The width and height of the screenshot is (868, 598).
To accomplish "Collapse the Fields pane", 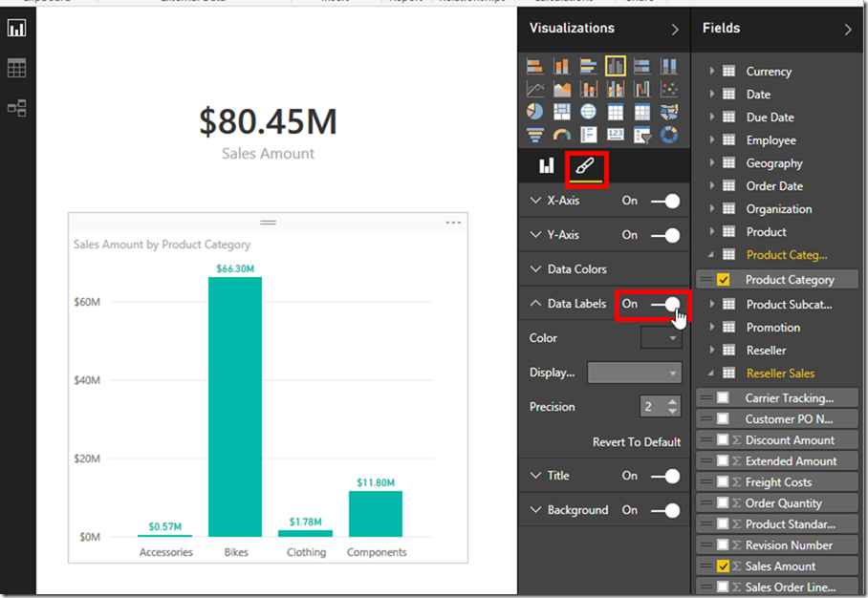I will click(x=848, y=30).
